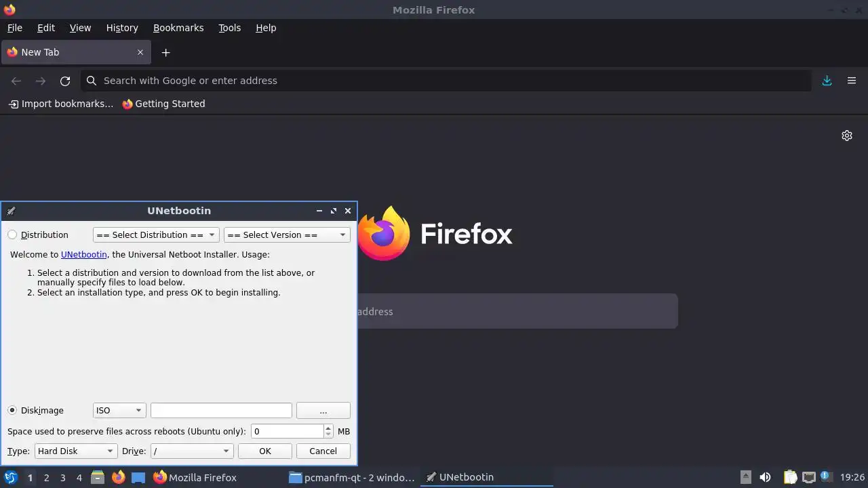
Task: Open Firefox downloads panel icon
Action: pos(827,81)
